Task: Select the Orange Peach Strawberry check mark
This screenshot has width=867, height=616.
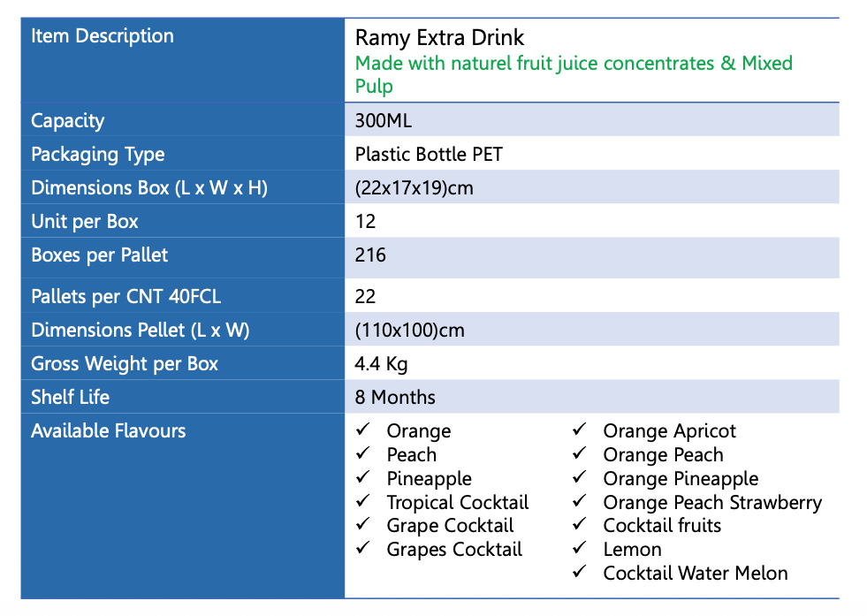Action: point(580,502)
